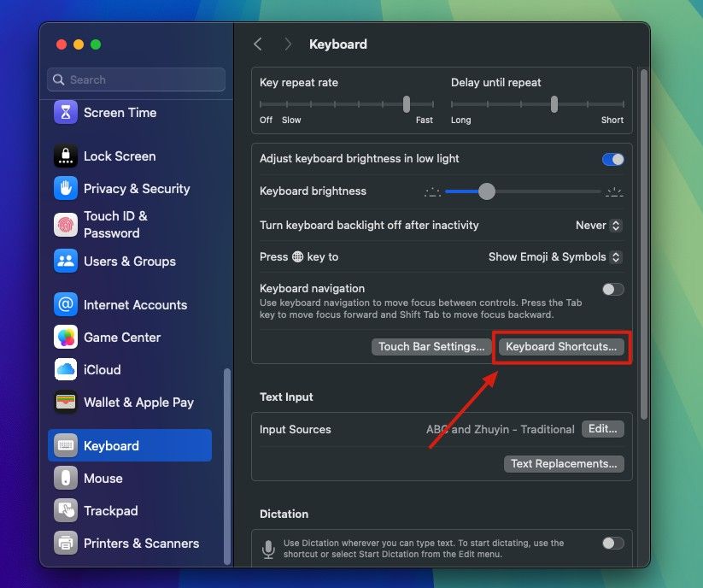This screenshot has height=588, width=703.
Task: Select Trackpad sidebar item
Action: tap(130, 510)
